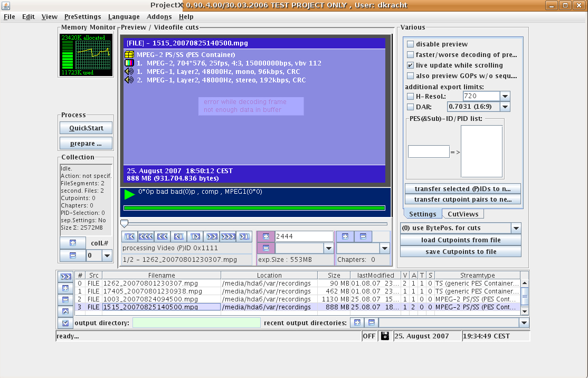Click the single-step forward navigation icon
Viewport: 588px width, 378px height.
click(x=195, y=237)
